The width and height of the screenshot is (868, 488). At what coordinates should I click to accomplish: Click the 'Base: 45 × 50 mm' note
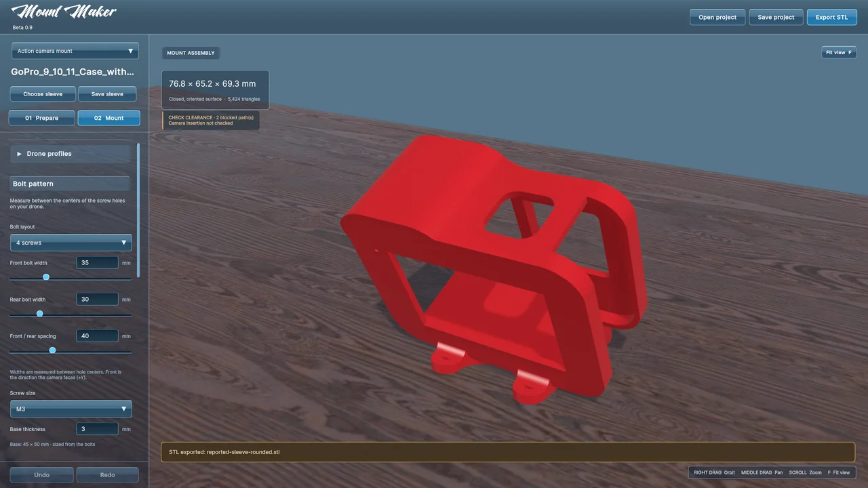click(x=52, y=445)
